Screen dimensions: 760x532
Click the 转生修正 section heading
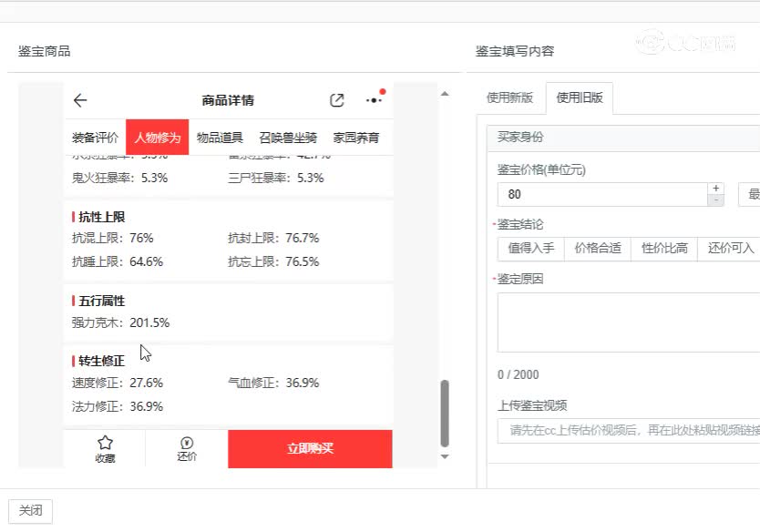(x=101, y=361)
